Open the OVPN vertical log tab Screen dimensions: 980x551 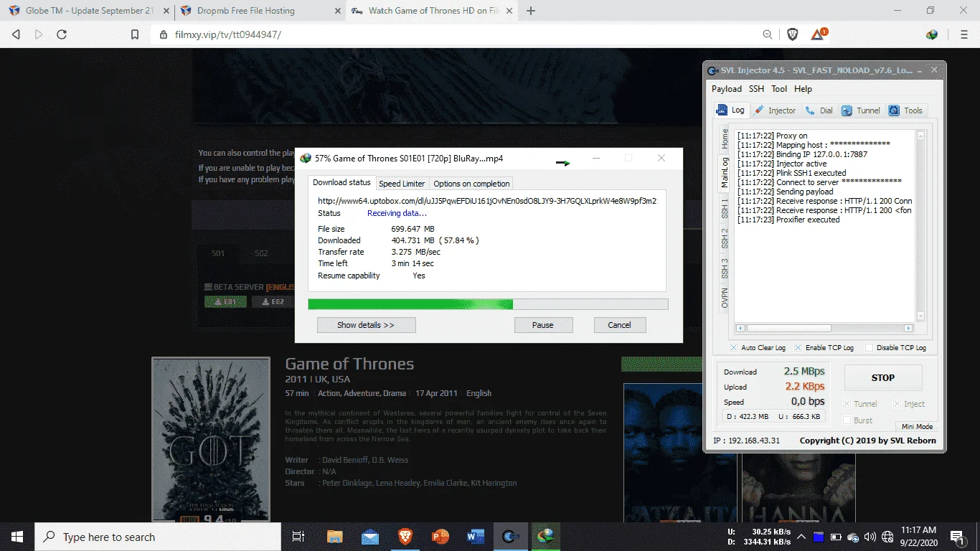(x=725, y=298)
